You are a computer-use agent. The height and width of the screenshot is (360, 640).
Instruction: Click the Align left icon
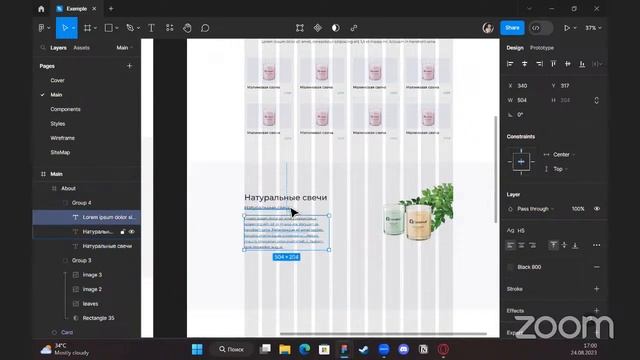[x=510, y=64]
